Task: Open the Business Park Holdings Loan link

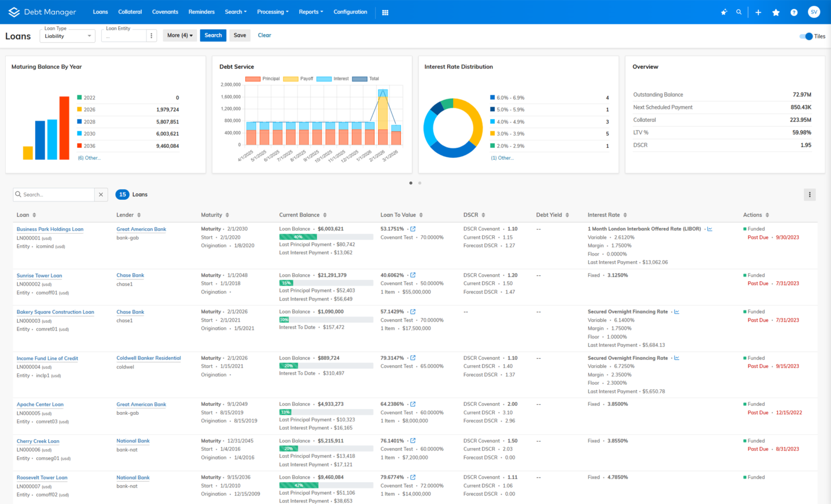Action: (50, 229)
